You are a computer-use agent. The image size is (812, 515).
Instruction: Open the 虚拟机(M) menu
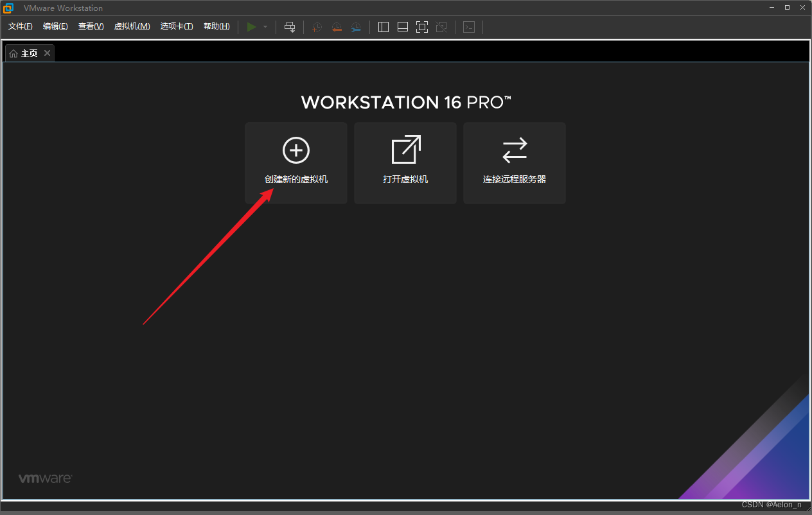(x=132, y=26)
